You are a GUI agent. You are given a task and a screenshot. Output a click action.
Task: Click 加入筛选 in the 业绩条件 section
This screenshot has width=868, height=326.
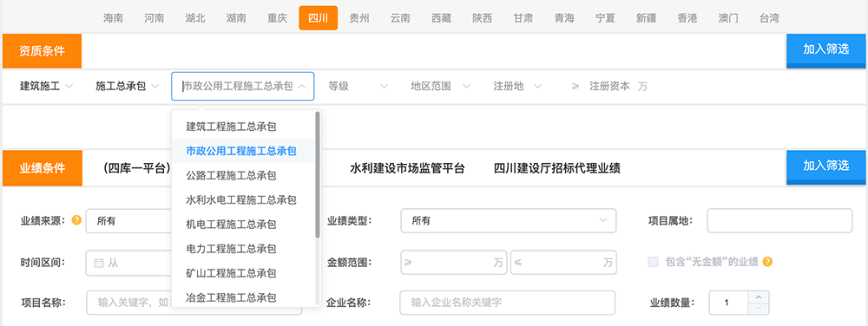tap(826, 166)
